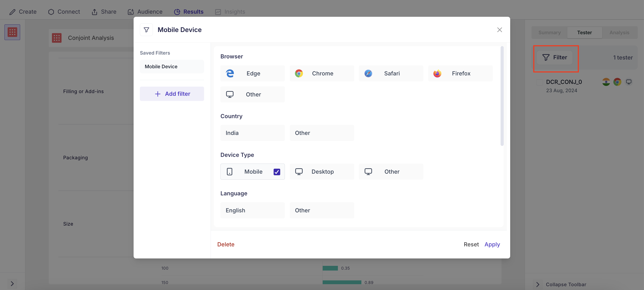Viewport: 644px width, 290px height.
Task: Toggle the Edge browser filter option
Action: click(252, 73)
